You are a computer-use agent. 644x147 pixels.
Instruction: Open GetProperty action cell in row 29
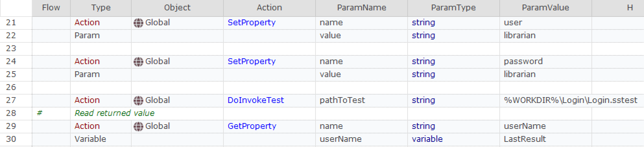point(252,126)
